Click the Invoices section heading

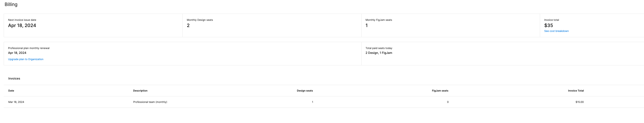click(14, 79)
